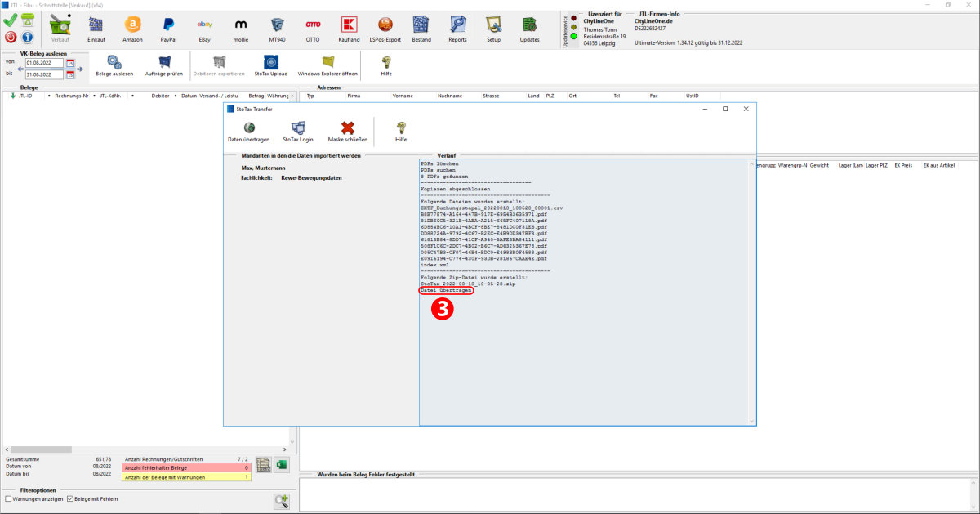980x514 pixels.
Task: Open the Reports section
Action: [x=457, y=26]
